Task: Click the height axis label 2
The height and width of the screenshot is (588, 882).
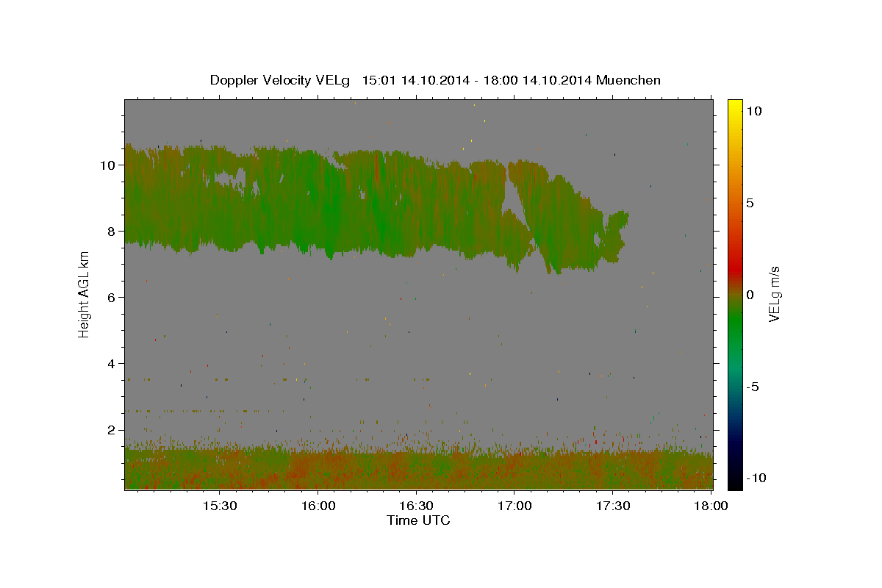Action: 112,429
